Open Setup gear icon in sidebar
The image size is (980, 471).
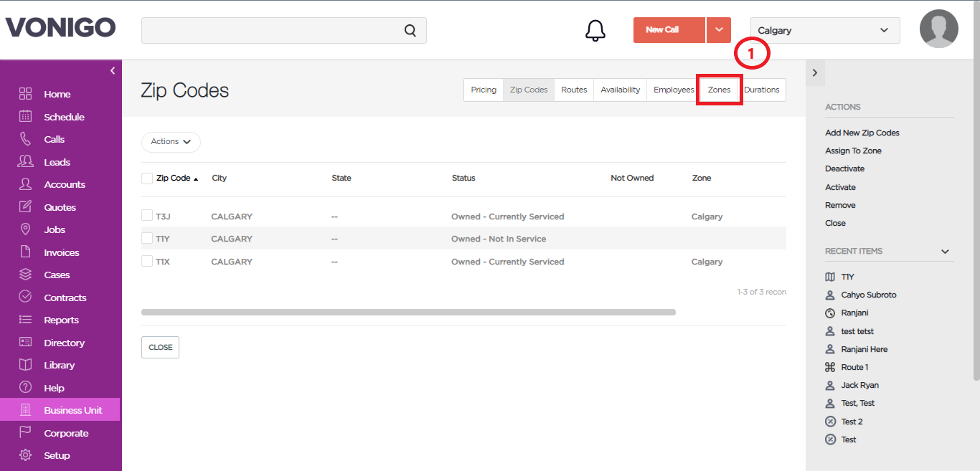pos(25,455)
